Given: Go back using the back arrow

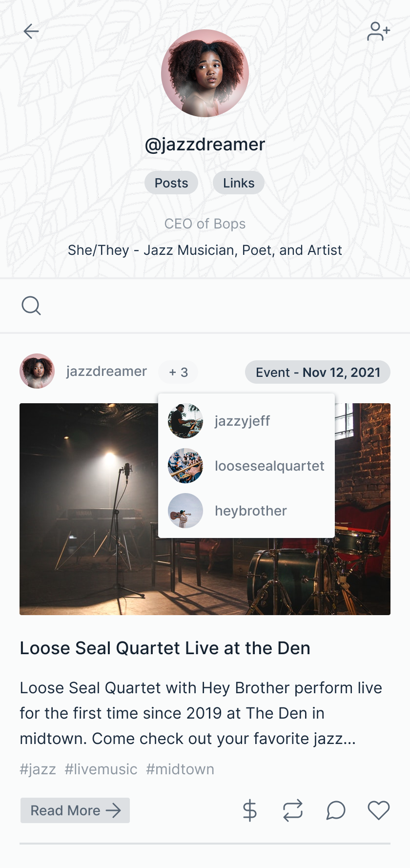Looking at the screenshot, I should (31, 31).
